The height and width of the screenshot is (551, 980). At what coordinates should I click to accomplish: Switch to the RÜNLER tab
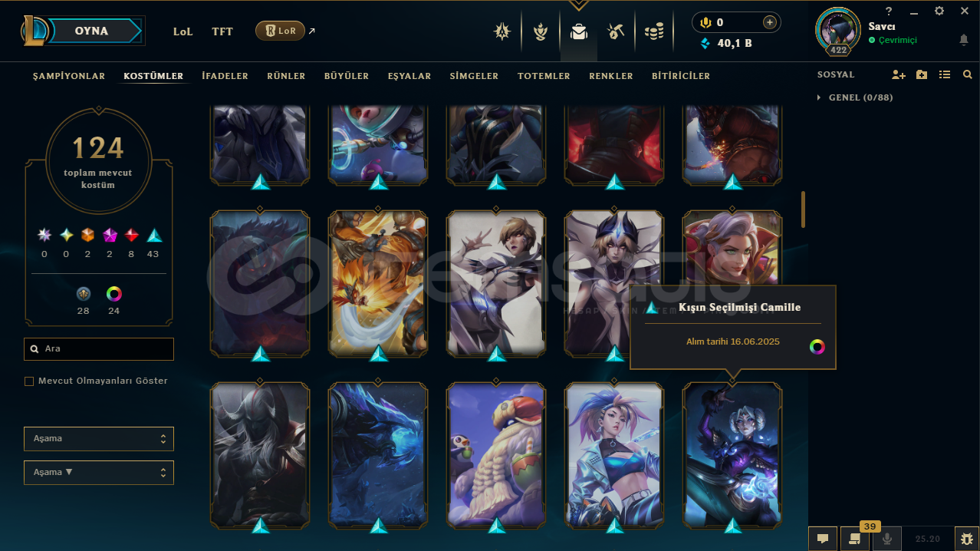pyautogui.click(x=286, y=76)
